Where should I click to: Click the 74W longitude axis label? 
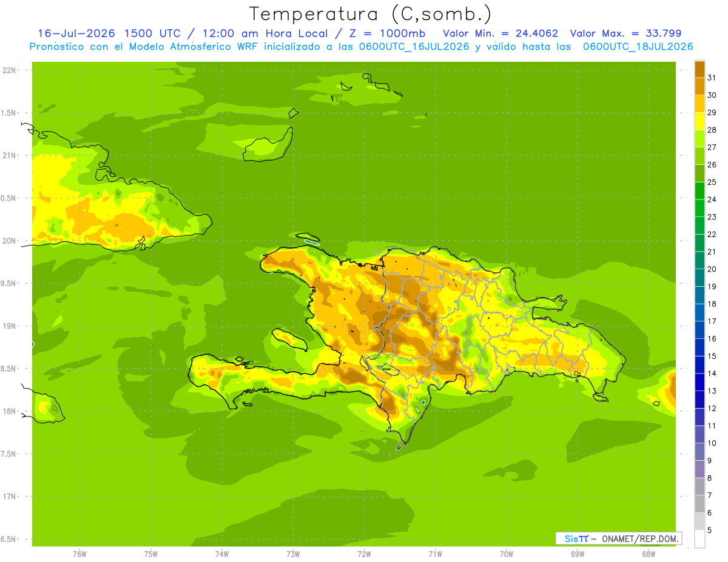click(222, 554)
